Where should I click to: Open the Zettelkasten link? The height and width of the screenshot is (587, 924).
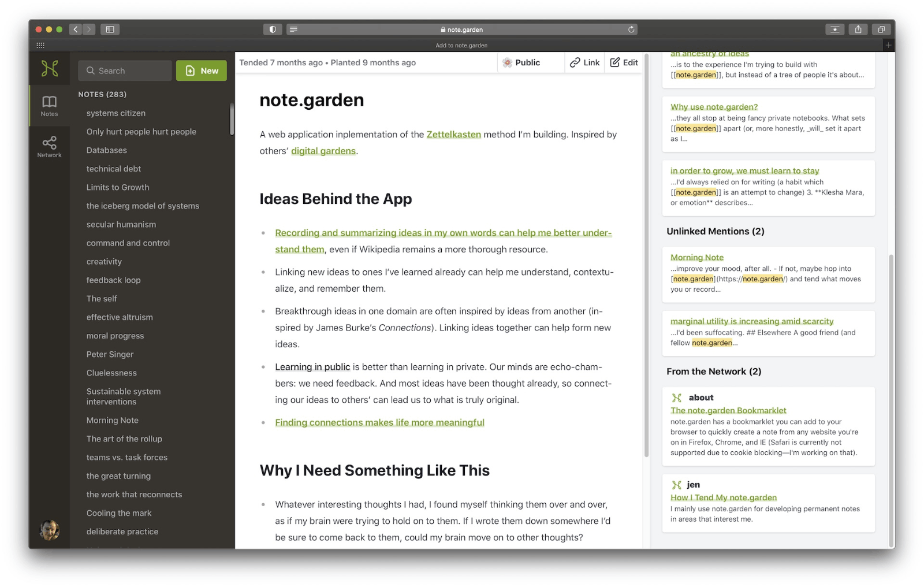(453, 134)
